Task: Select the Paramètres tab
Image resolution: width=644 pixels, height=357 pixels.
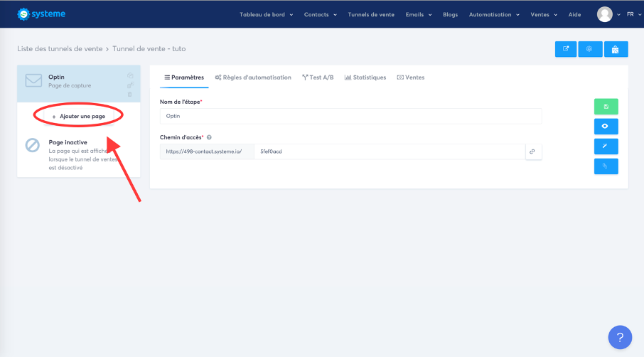Action: click(184, 78)
